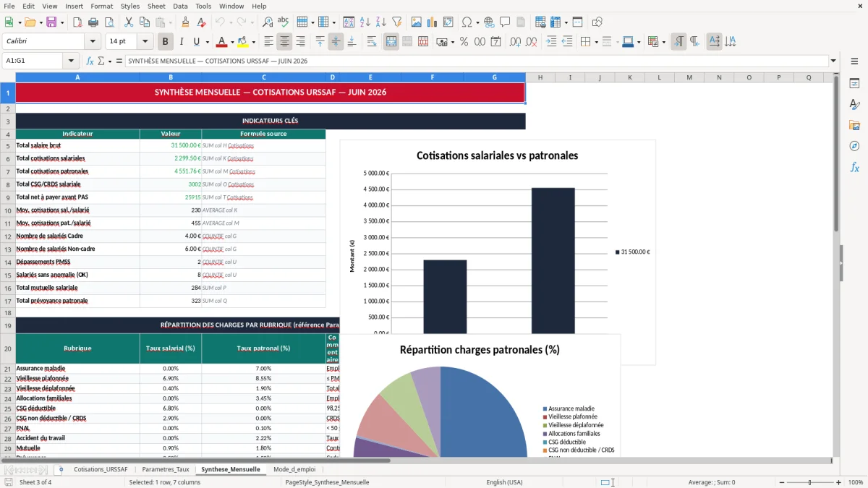Open Name Box dropdown arrow
This screenshot has height=488, width=868.
click(x=71, y=61)
